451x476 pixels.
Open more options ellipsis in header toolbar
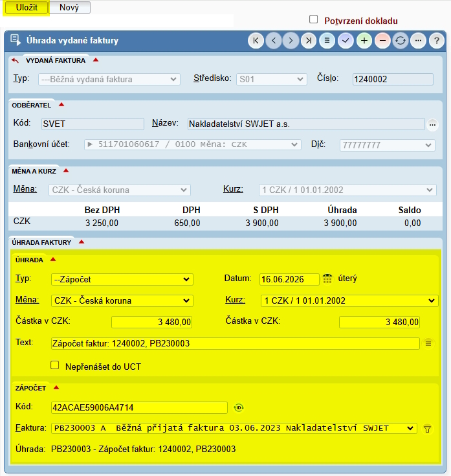pos(418,41)
